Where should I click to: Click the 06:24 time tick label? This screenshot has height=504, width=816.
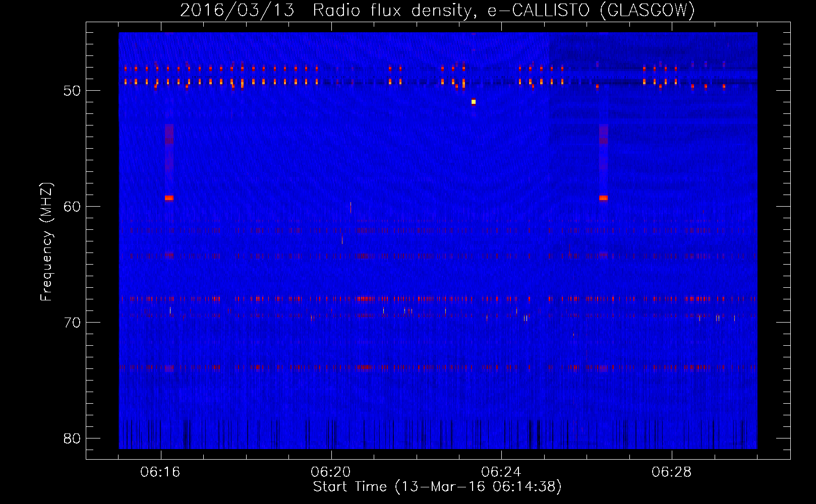coord(501,472)
